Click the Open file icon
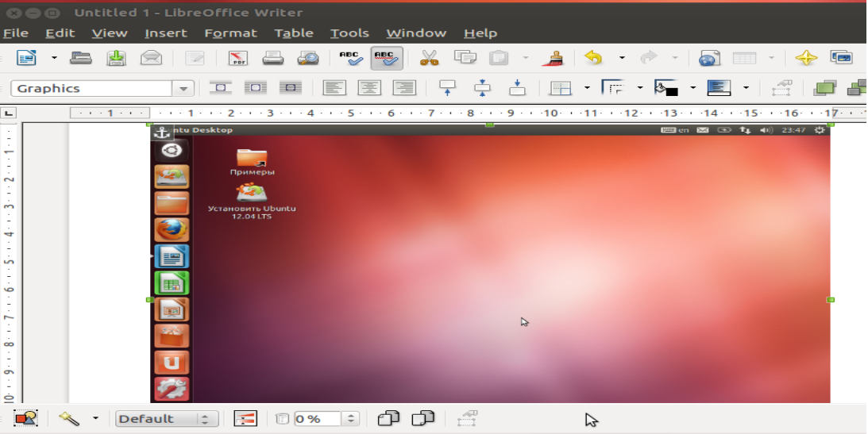The height and width of the screenshot is (434, 868). pyautogui.click(x=81, y=57)
